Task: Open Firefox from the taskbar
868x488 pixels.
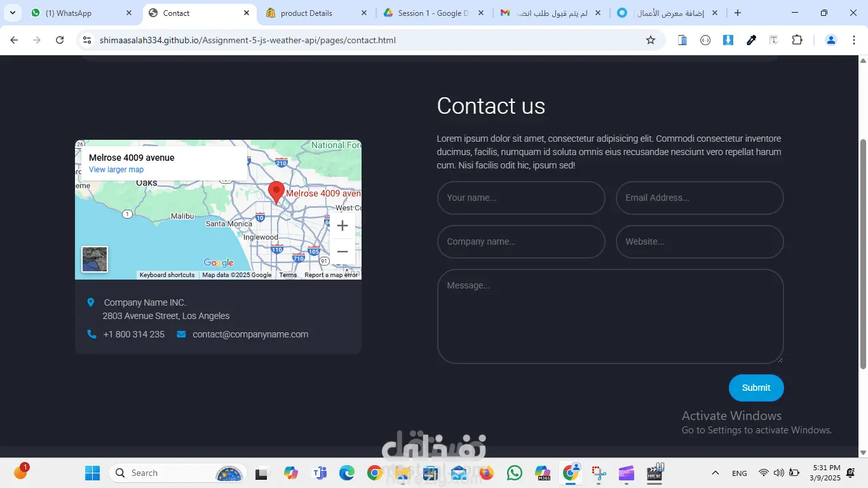Action: point(487,473)
